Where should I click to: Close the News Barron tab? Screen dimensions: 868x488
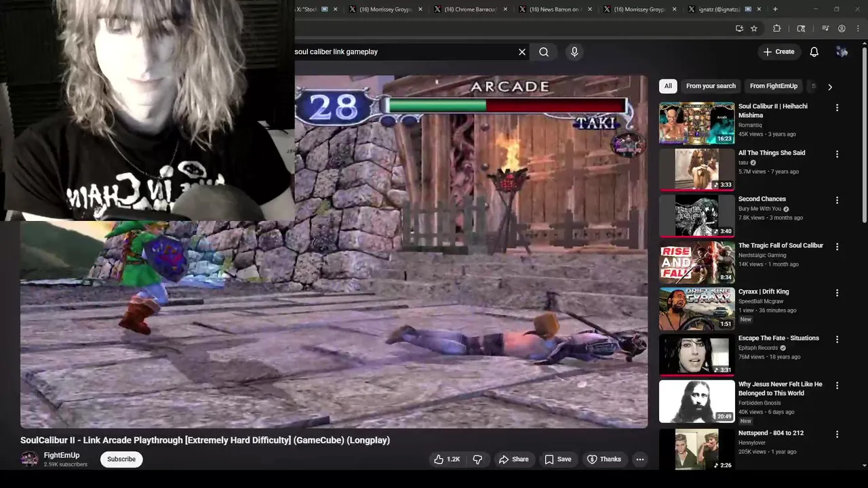coord(590,9)
